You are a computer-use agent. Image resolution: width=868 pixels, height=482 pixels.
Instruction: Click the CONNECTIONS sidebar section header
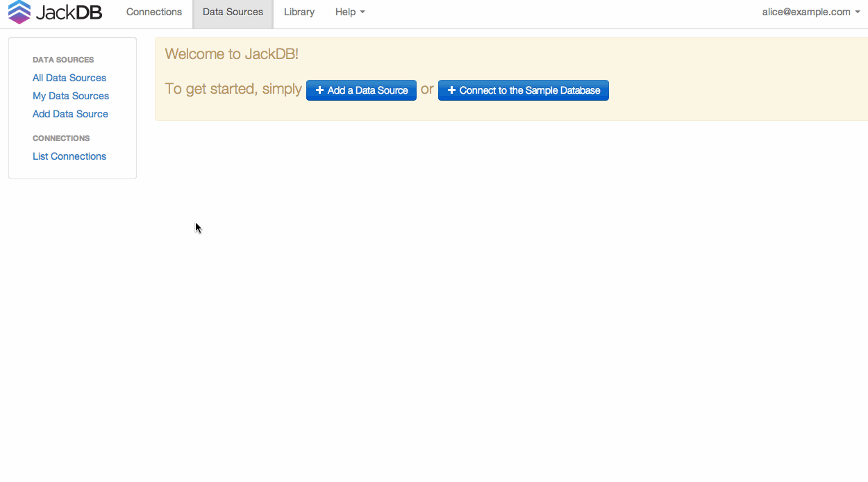pyautogui.click(x=61, y=138)
